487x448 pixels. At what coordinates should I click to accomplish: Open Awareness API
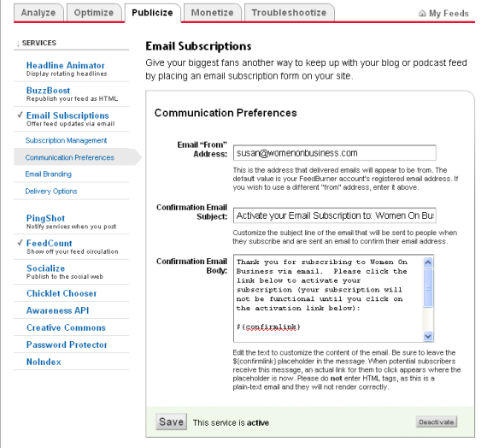click(x=57, y=310)
